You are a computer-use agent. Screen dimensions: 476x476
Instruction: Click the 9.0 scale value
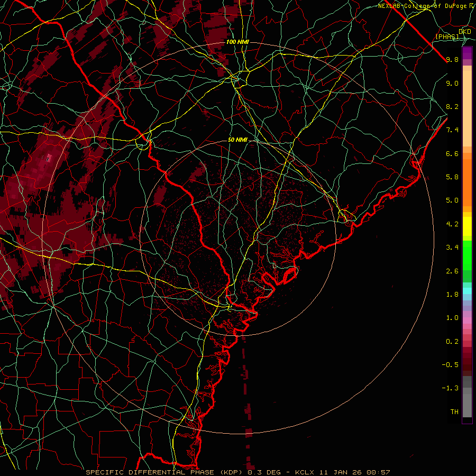pos(452,83)
